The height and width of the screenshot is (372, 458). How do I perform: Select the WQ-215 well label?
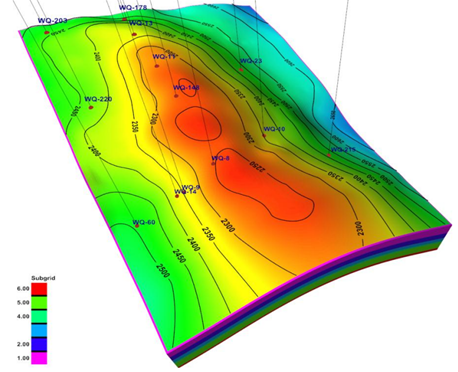tap(343, 150)
